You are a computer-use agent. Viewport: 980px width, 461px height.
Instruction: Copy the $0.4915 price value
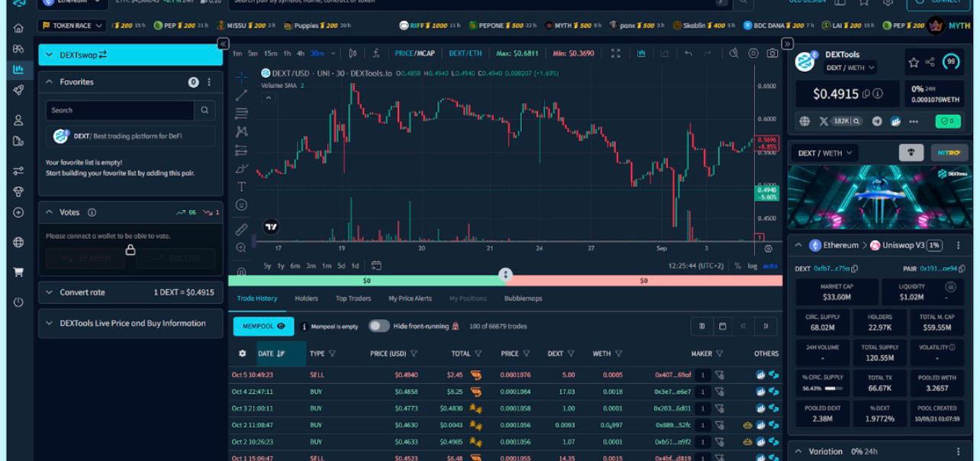[866, 94]
